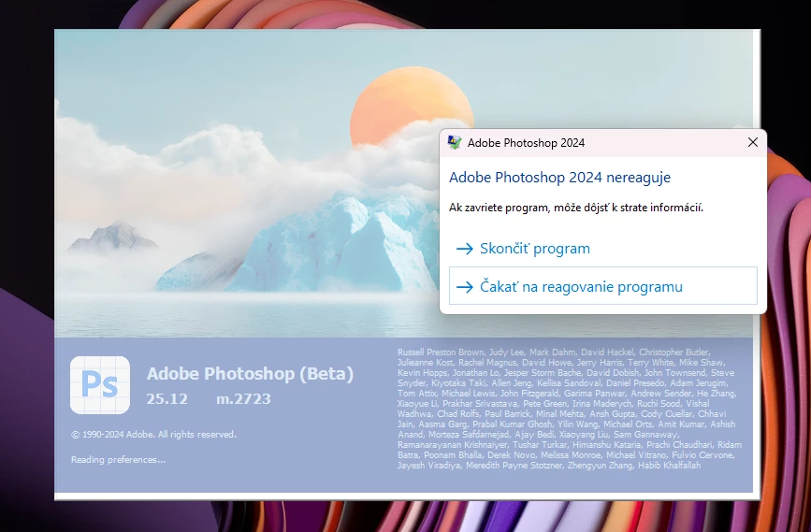This screenshot has height=532, width=811.
Task: Click the arrow beside Skončiť program
Action: point(465,250)
